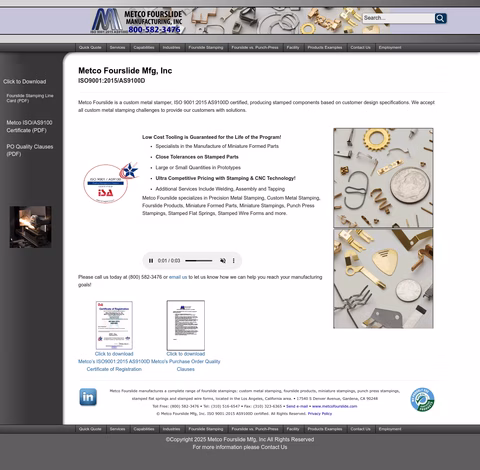Click the lower product parts photo

pyautogui.click(x=383, y=279)
